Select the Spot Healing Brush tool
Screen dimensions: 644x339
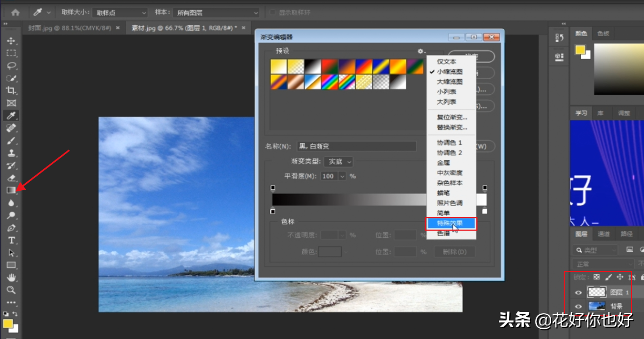coord(11,128)
